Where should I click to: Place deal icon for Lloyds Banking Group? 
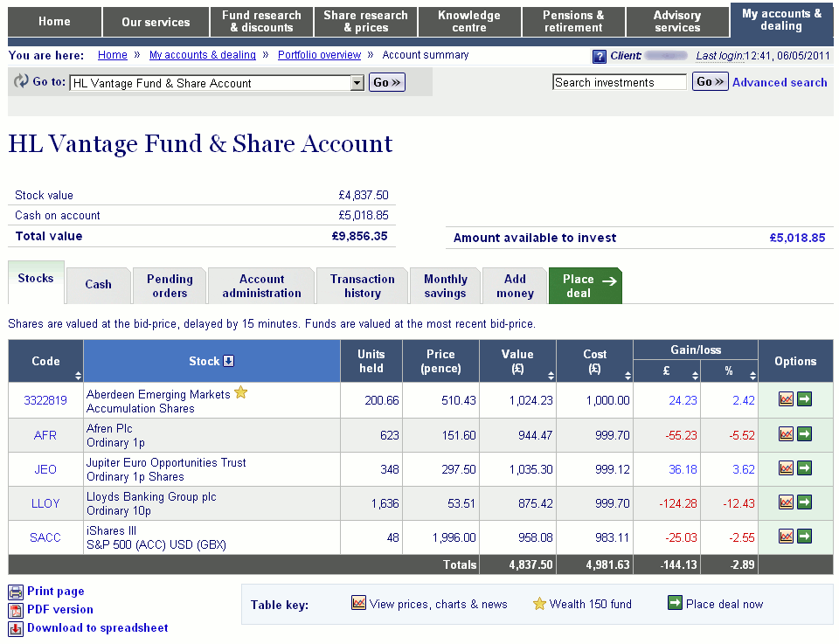click(x=804, y=502)
